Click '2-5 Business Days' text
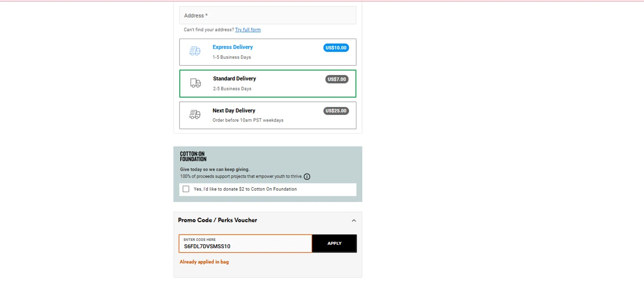The image size is (644, 286). tap(232, 89)
